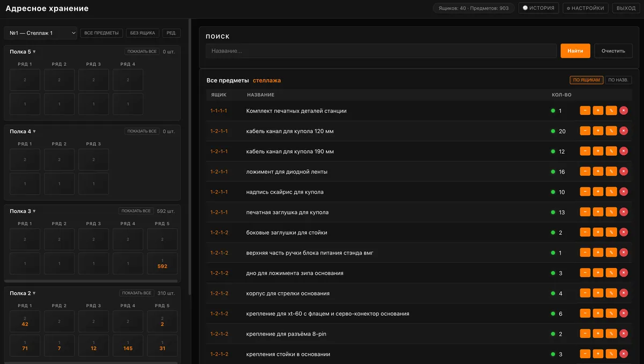Image resolution: width=644 pixels, height=364 pixels.
Task: Delete верхняя часть ручки блока питания стэнда вмг
Action: (x=624, y=252)
